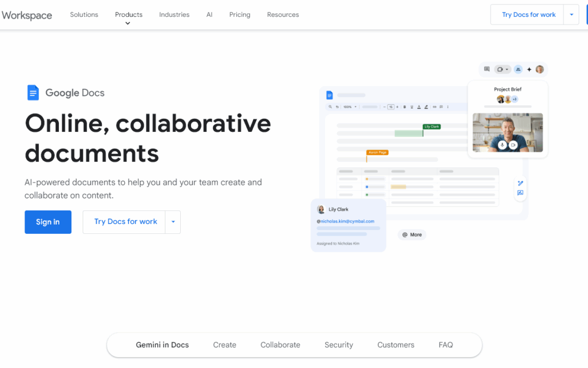Toggle the microphone button on video
588x368 pixels.
pyautogui.click(x=502, y=145)
